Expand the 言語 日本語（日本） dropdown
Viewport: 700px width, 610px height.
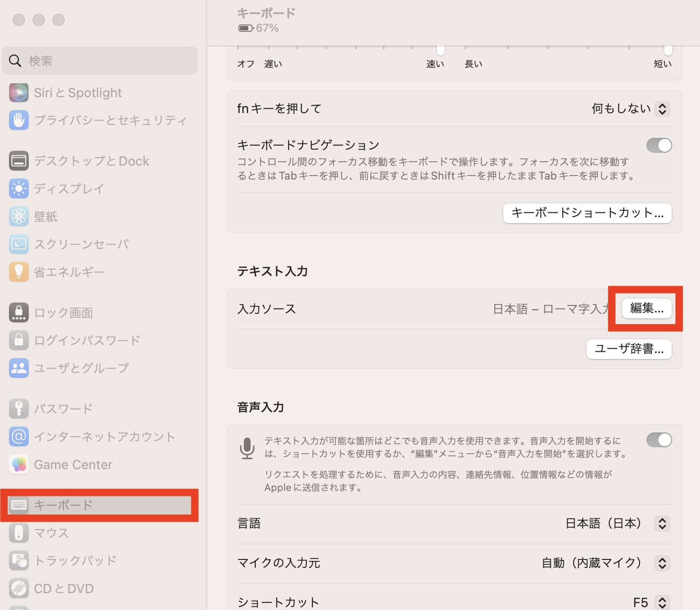pyautogui.click(x=662, y=523)
